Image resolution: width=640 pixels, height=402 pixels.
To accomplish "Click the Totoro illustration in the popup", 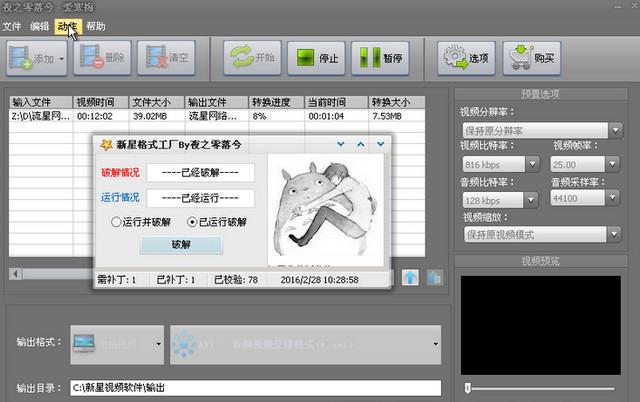I will [325, 210].
